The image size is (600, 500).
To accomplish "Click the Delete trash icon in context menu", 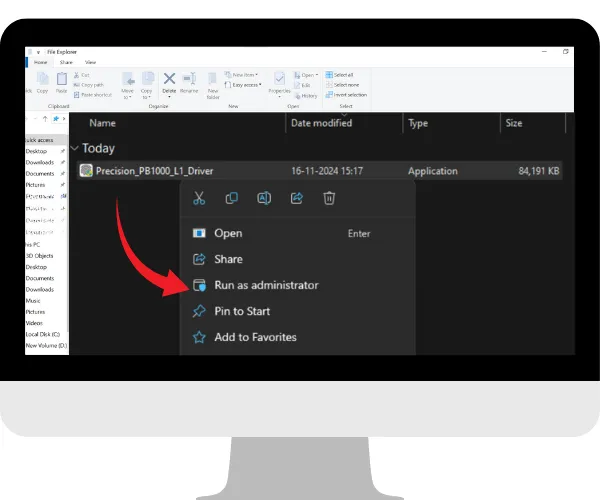I will click(329, 198).
